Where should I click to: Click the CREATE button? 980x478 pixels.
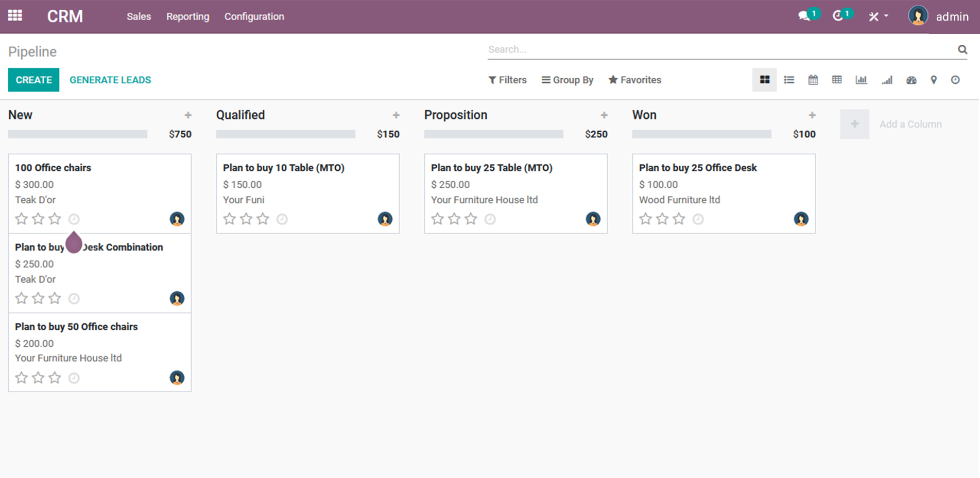click(33, 80)
